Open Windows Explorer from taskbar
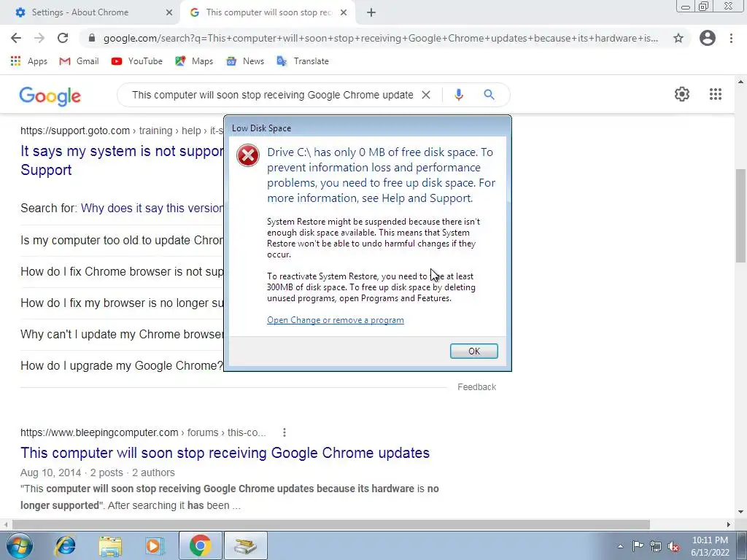This screenshot has height=560, width=747. [x=110, y=545]
